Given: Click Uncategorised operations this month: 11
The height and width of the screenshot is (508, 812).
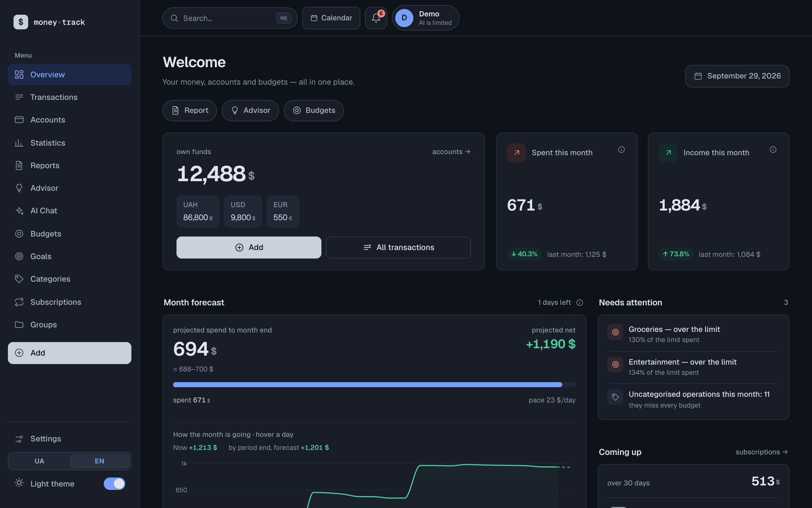Looking at the screenshot, I should 693,399.
